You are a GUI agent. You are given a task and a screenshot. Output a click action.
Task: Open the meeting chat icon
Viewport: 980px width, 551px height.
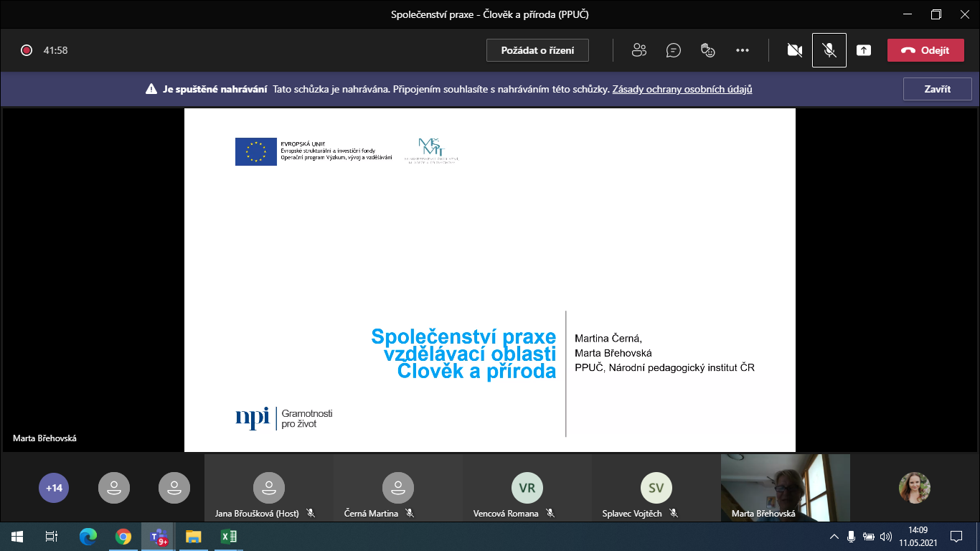pyautogui.click(x=673, y=50)
